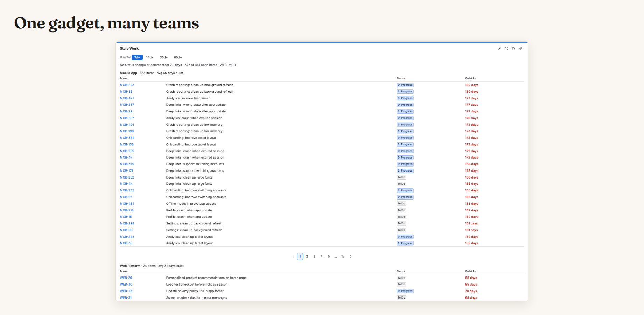
Task: Open issue MOB-199
Action: coord(127,131)
